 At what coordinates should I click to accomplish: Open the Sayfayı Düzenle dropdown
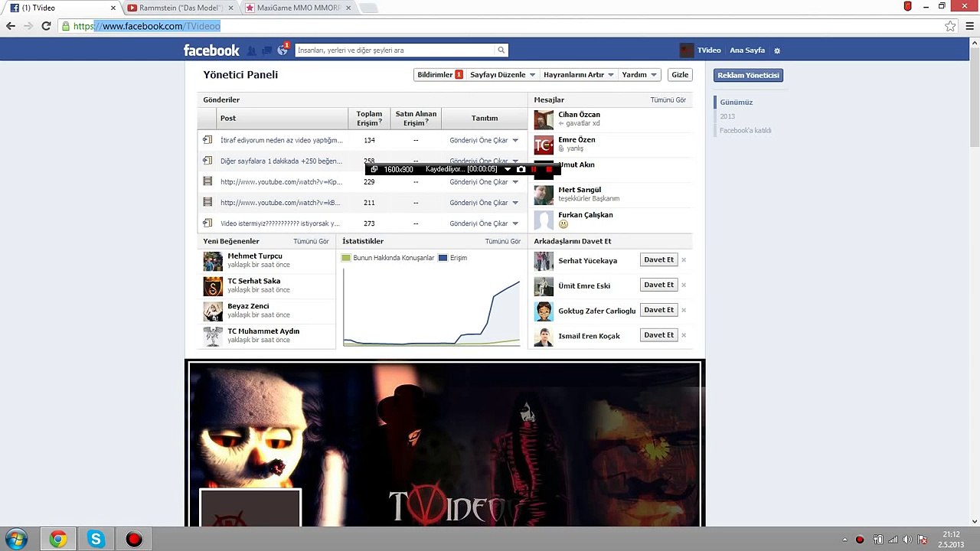point(502,75)
